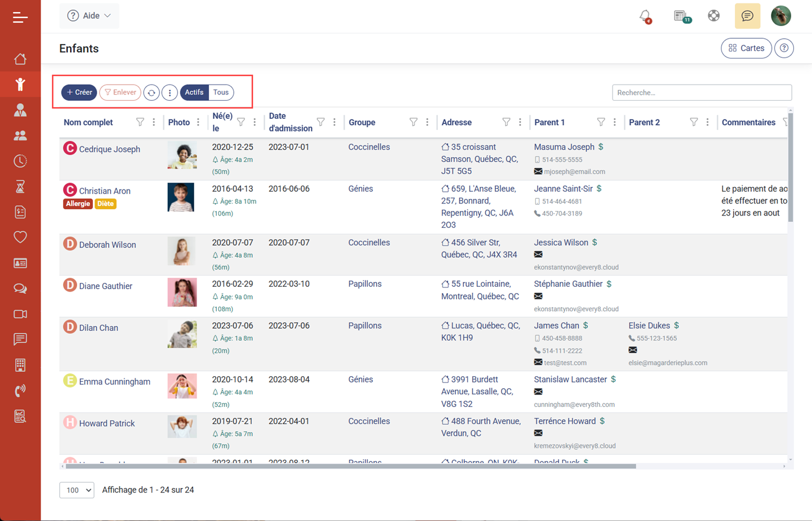Image resolution: width=812 pixels, height=521 pixels.
Task: Open the phone icon in the sidebar
Action: click(20, 390)
